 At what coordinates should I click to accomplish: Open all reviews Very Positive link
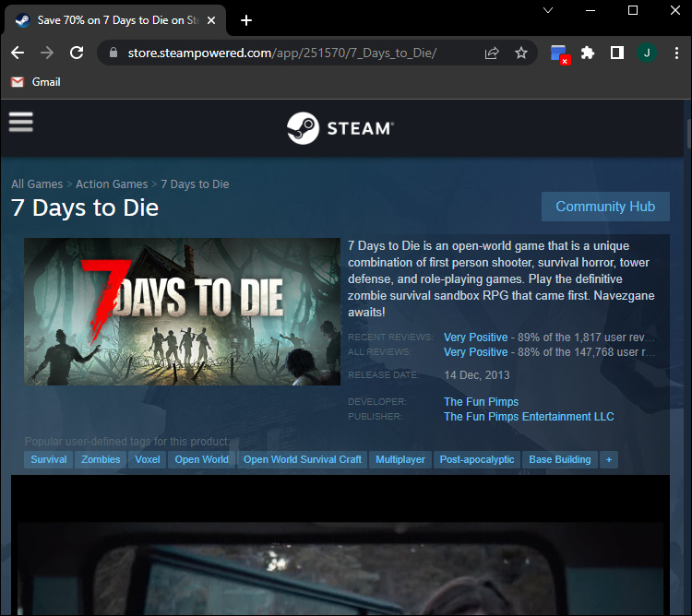pos(475,352)
